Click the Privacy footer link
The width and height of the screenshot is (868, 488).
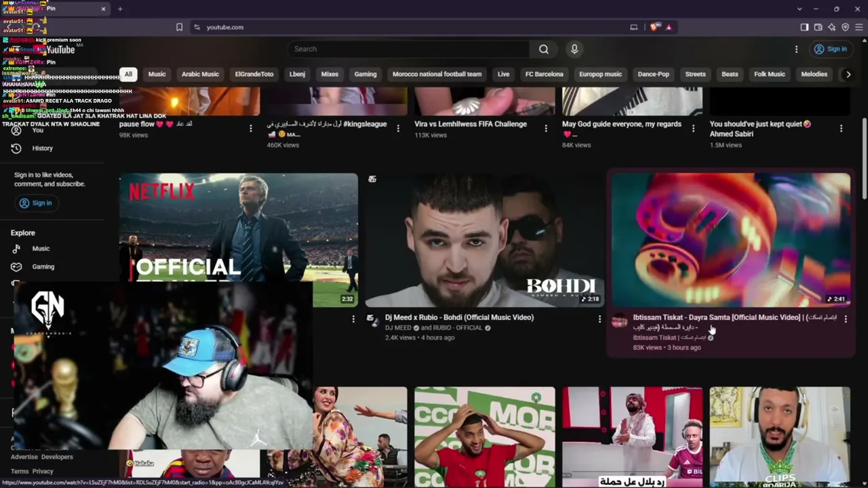(x=43, y=471)
